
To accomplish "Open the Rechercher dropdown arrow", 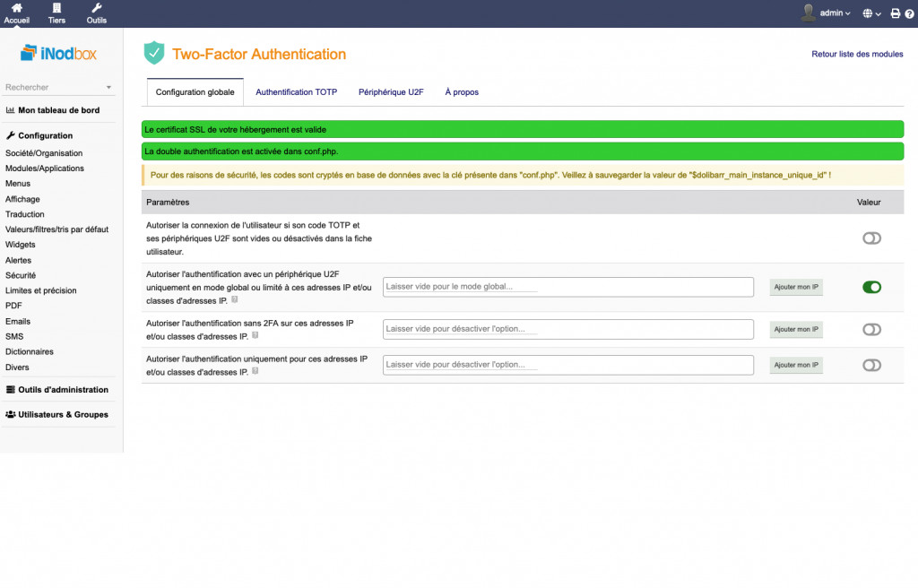I will click(108, 87).
